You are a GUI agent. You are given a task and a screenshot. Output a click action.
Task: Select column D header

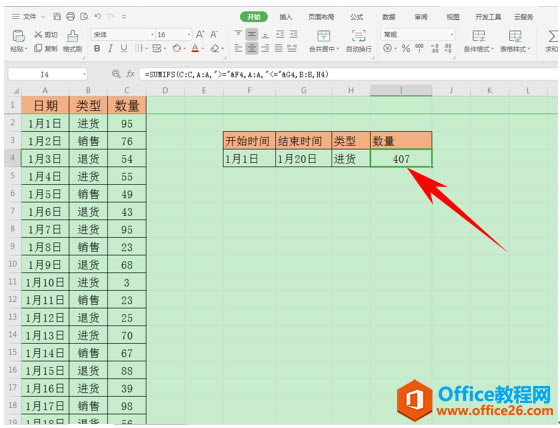[165, 90]
